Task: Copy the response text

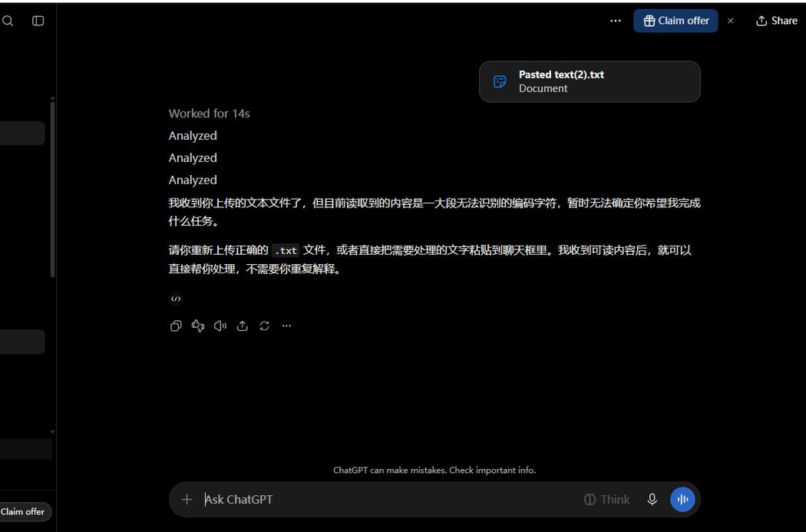Action: (176, 326)
